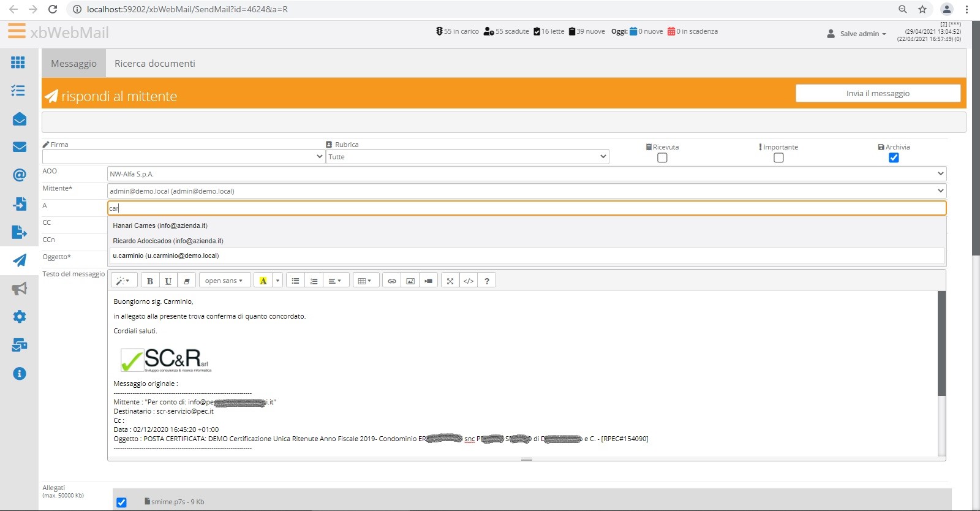The image size is (980, 511).
Task: Open the mail bulk icon in sidebar
Action: [x=19, y=345]
